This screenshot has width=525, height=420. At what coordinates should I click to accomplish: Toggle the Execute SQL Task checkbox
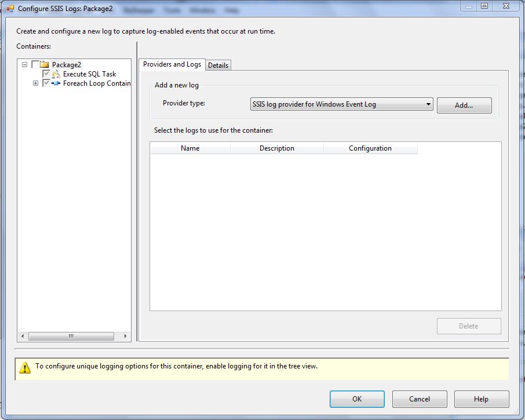point(46,74)
